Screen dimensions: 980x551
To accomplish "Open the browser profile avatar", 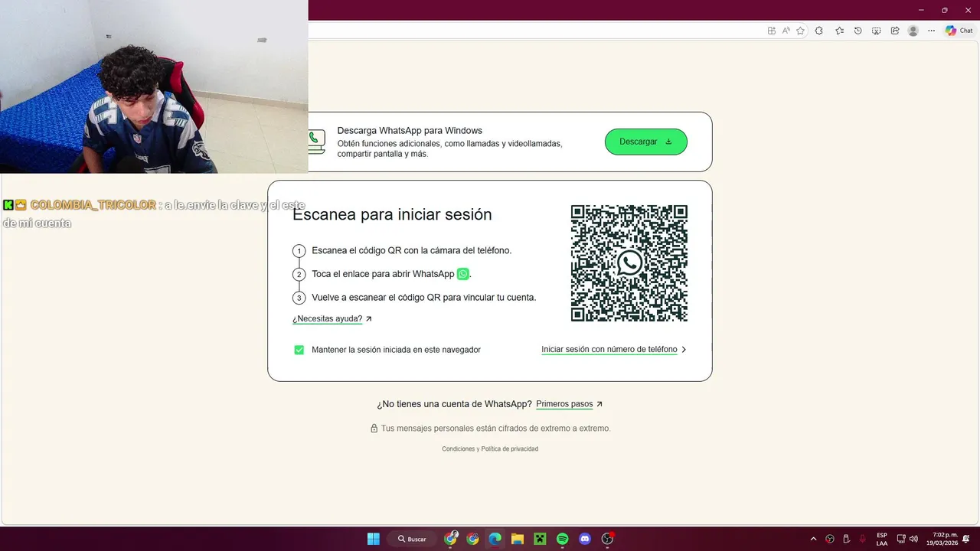I will coord(913,31).
